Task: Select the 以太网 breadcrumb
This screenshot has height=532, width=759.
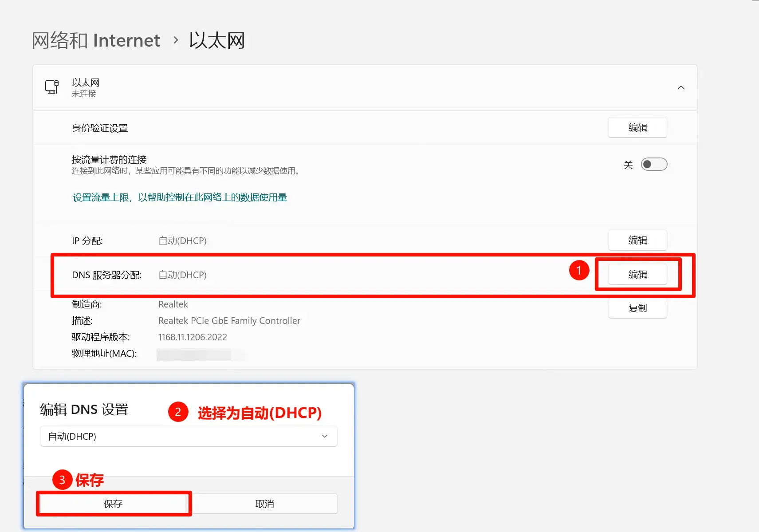Action: (216, 40)
